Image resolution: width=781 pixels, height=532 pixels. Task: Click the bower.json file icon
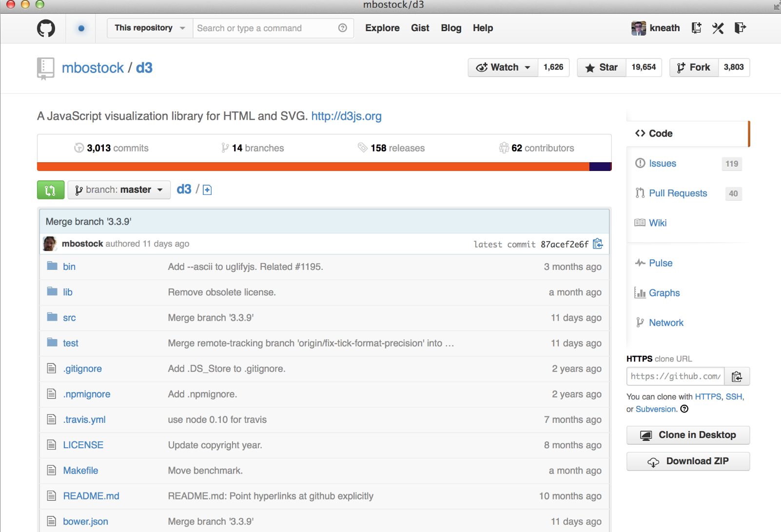(52, 521)
